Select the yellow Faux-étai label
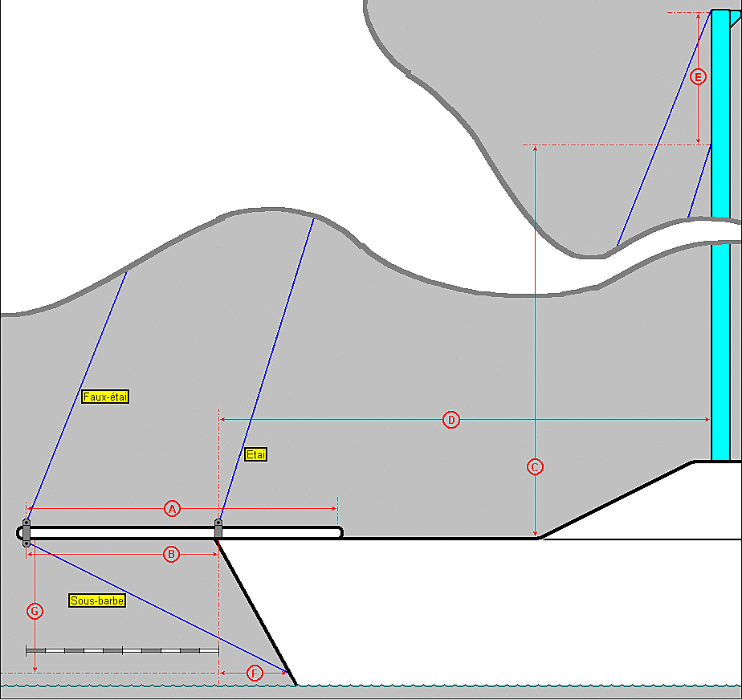 [x=105, y=397]
